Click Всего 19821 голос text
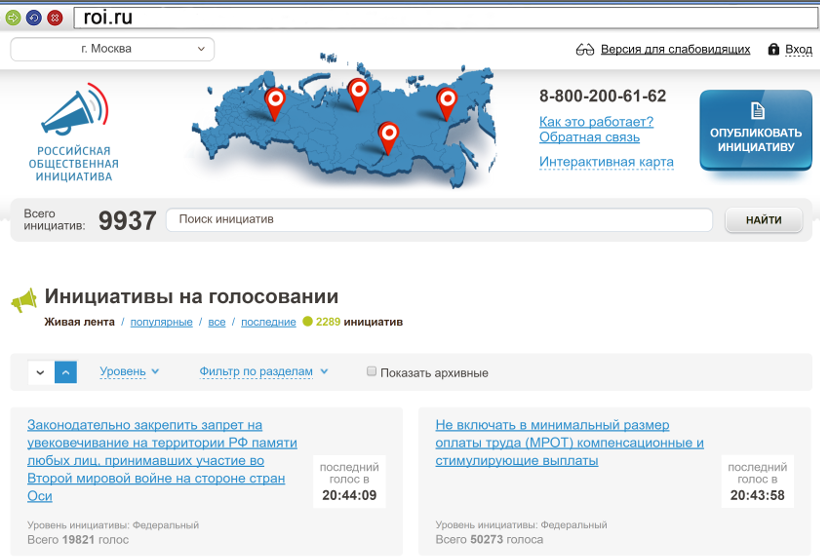Image resolution: width=820 pixels, height=560 pixels. (x=78, y=540)
